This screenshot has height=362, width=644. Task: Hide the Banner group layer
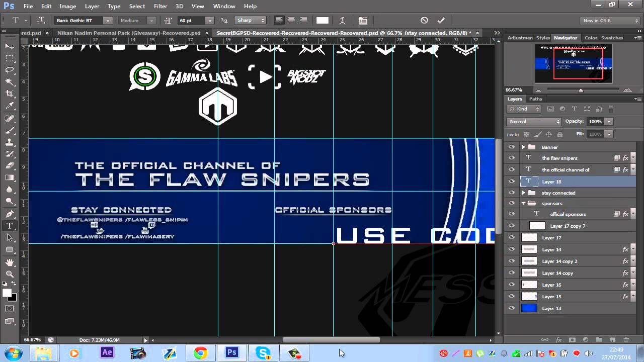(512, 147)
